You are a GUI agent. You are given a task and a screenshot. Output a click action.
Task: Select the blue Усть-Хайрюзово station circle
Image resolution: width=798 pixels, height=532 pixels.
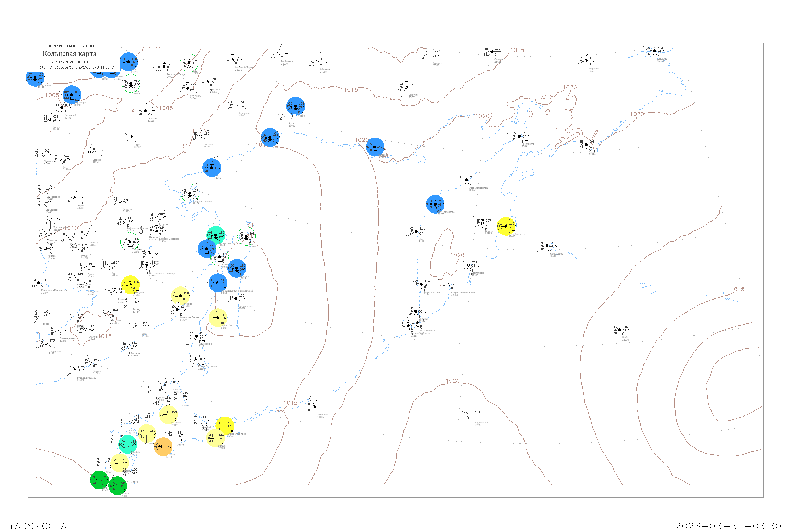tap(435, 204)
